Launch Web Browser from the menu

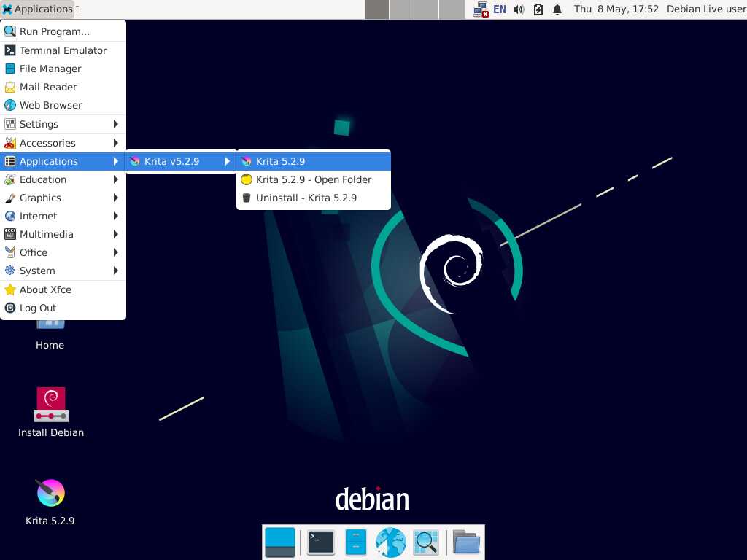point(63,105)
